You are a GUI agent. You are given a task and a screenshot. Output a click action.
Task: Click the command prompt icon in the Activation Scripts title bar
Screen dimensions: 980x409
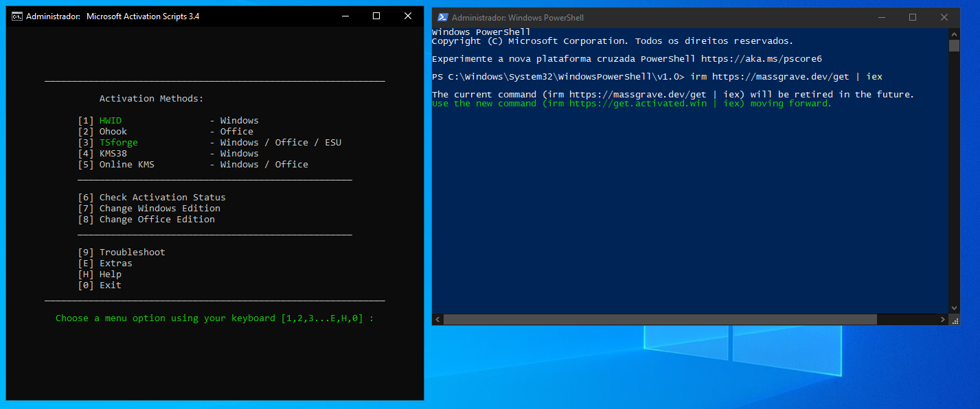pyautogui.click(x=16, y=16)
